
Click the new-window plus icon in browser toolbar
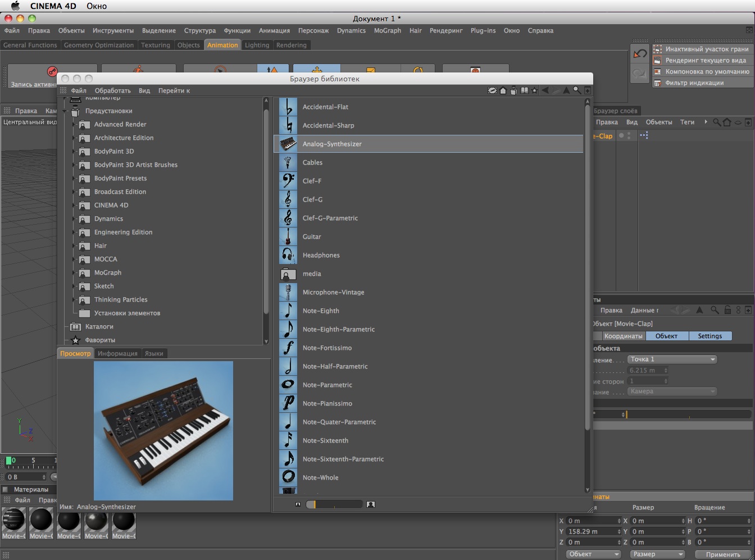pyautogui.click(x=588, y=90)
